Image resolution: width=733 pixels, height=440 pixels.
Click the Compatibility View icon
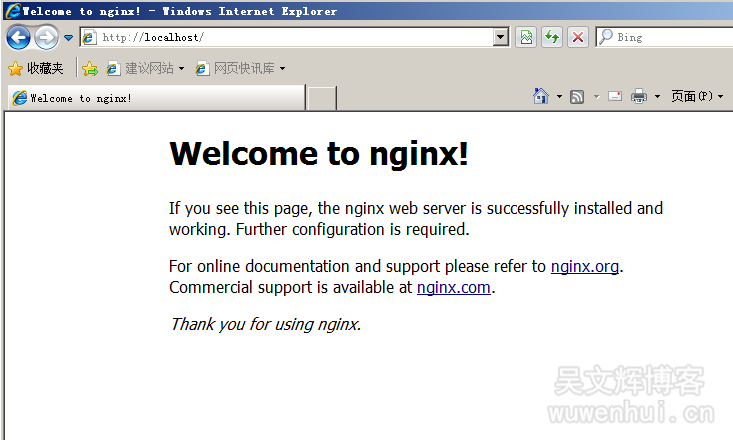pos(526,37)
